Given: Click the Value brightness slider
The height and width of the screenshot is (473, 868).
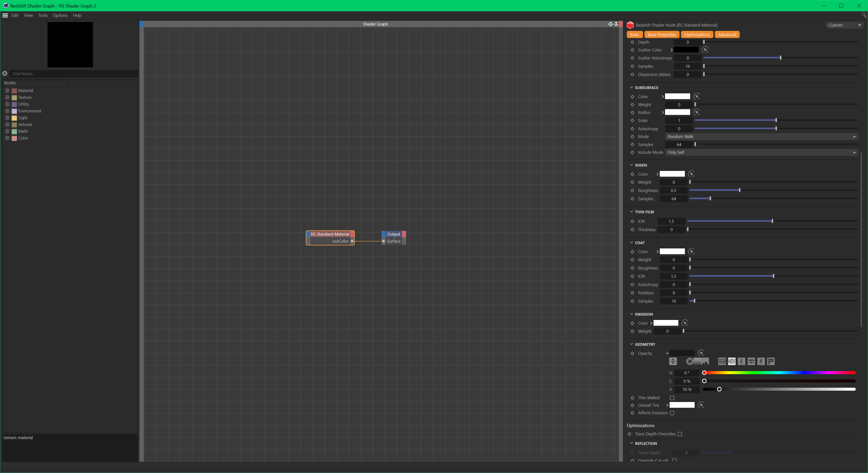Looking at the screenshot, I should [x=780, y=389].
